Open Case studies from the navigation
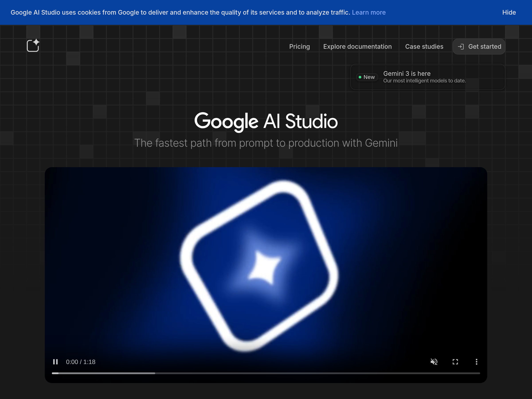532x399 pixels. pos(424,47)
